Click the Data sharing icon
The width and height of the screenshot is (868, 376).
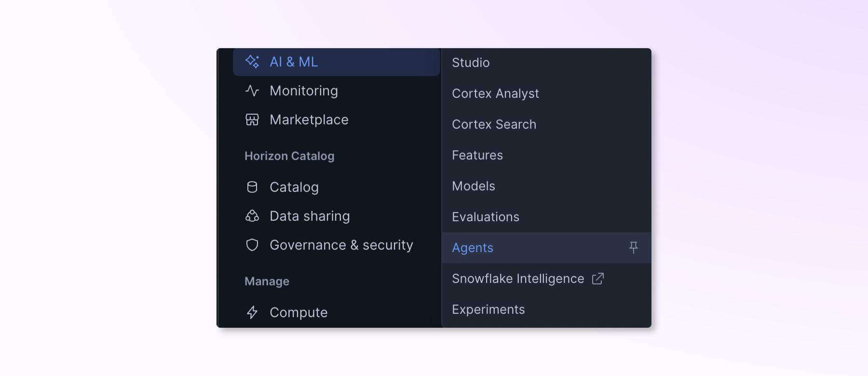point(252,216)
